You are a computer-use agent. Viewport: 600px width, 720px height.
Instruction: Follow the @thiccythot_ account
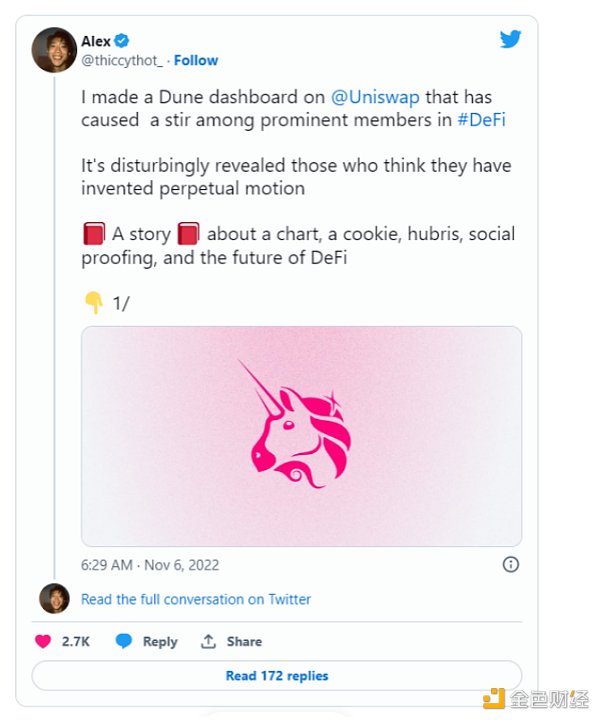point(196,60)
